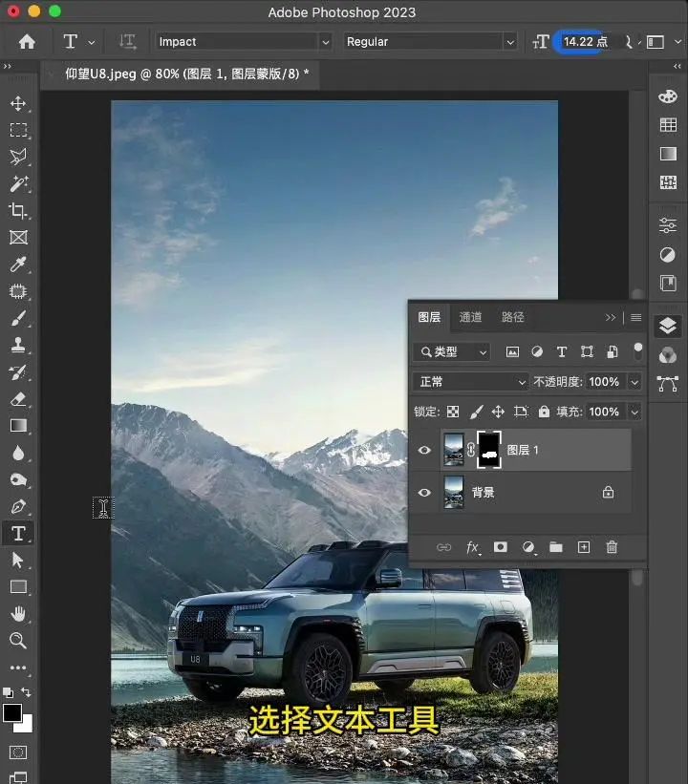Switch to the 通道 tab
Viewport: 688px width, 784px height.
470,317
